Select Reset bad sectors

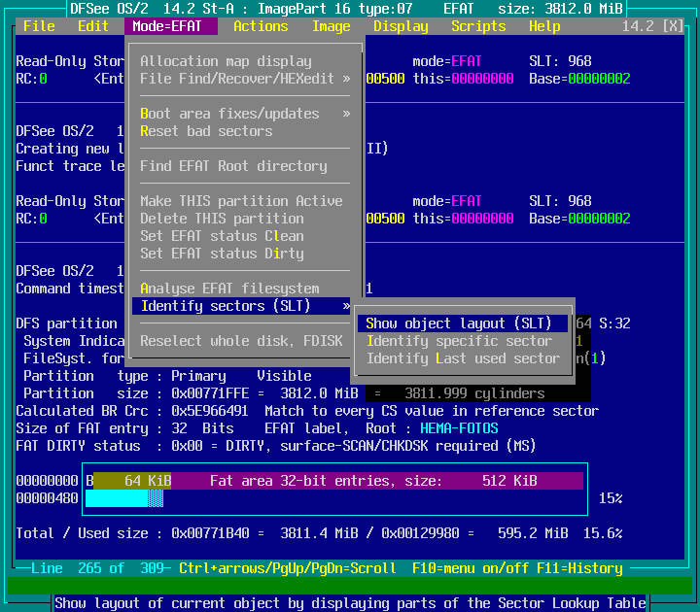pyautogui.click(x=206, y=131)
